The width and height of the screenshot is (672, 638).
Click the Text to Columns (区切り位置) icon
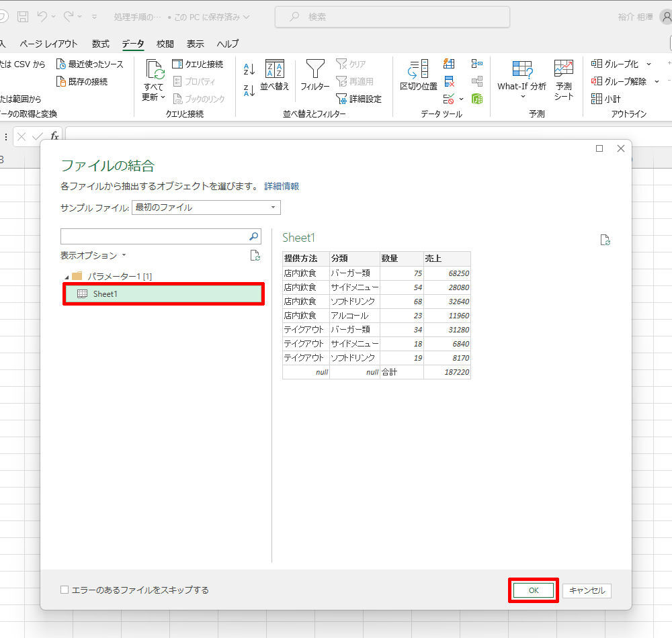[x=419, y=71]
